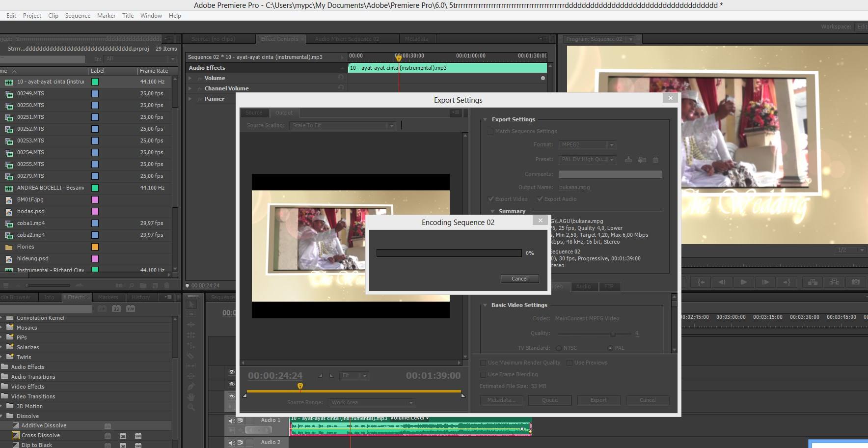Enable Use Maximum Render Quality

tap(483, 363)
